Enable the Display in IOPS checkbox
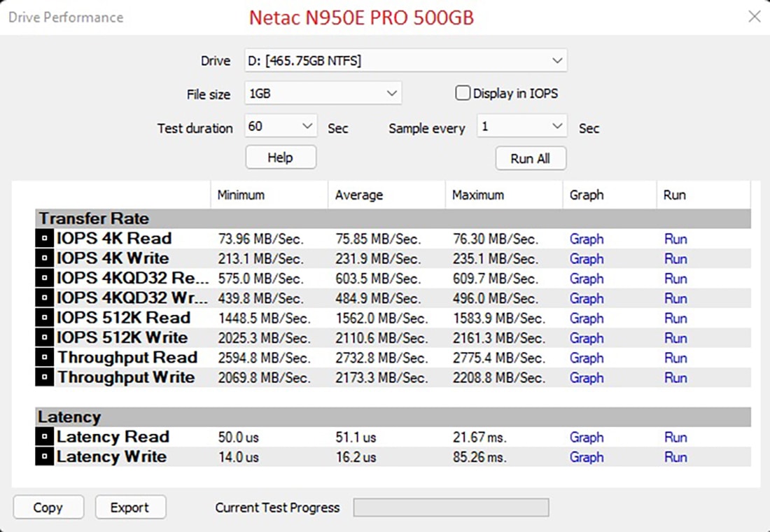The height and width of the screenshot is (532, 770). coord(463,93)
